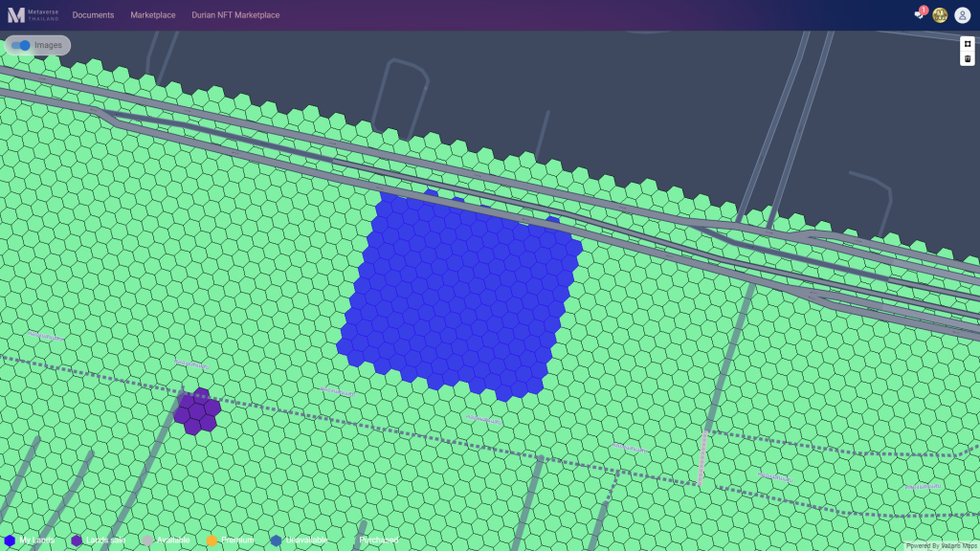The image size is (980, 551).
Task: Toggle the Images switch off
Action: coord(21,45)
